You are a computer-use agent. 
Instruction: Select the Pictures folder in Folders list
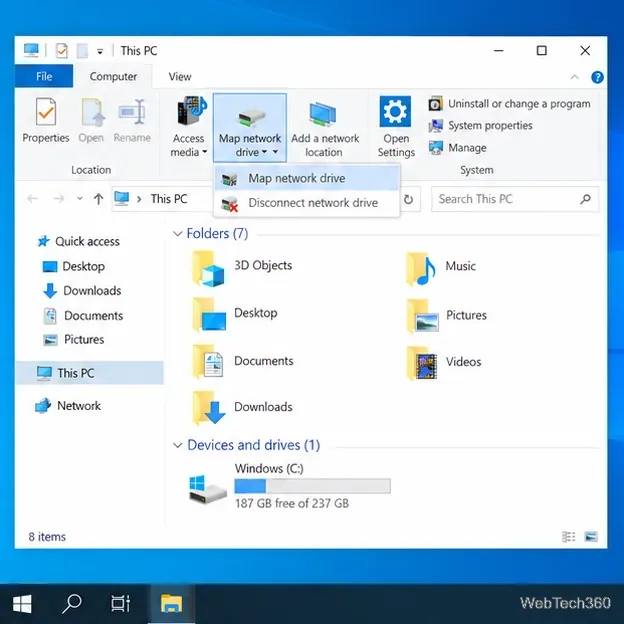(x=446, y=316)
